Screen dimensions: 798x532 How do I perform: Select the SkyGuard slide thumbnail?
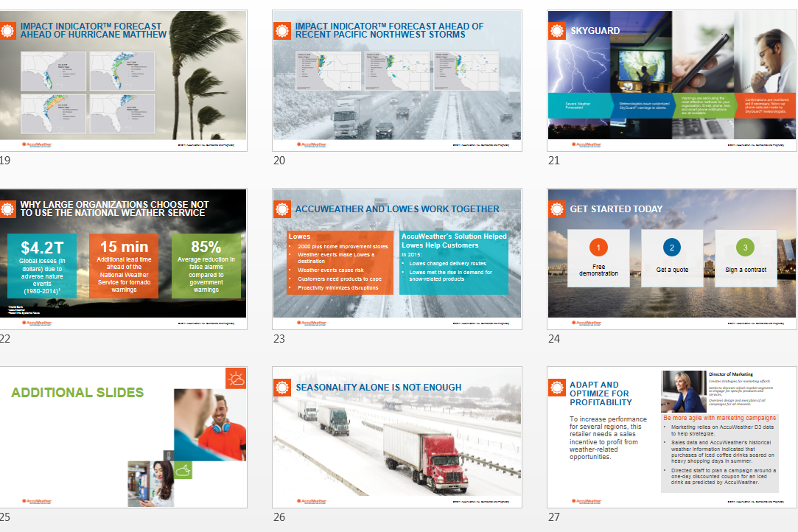672,80
